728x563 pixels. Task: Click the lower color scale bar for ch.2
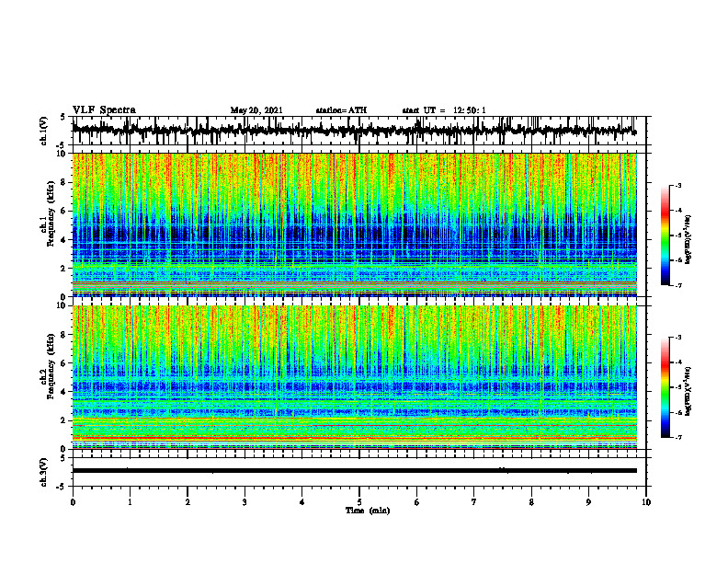665,387
